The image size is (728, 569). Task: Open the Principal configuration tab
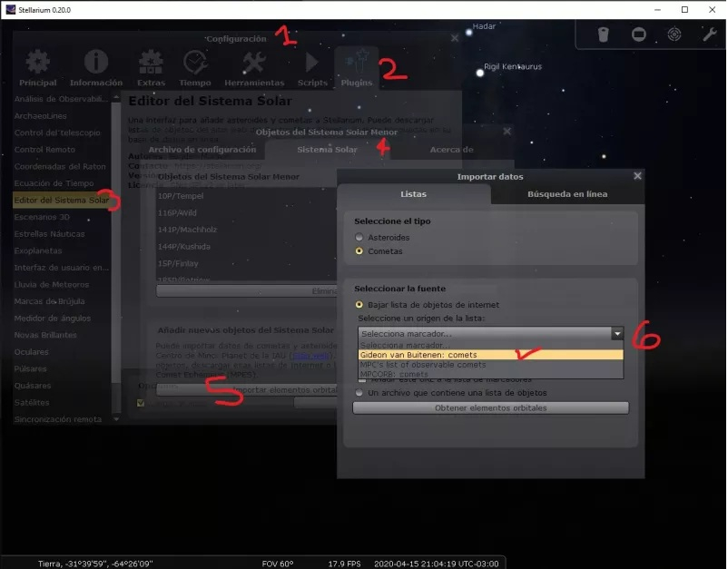[x=37, y=68]
